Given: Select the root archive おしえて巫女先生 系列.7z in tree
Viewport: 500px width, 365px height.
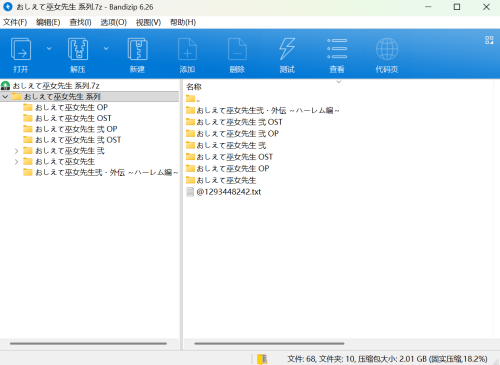Looking at the screenshot, I should coord(56,86).
